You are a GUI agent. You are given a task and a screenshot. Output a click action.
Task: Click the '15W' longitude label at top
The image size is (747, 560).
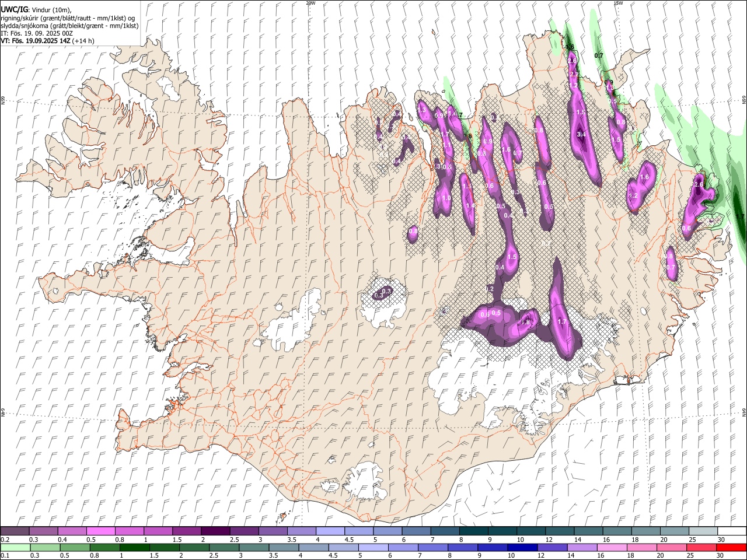coord(618,3)
